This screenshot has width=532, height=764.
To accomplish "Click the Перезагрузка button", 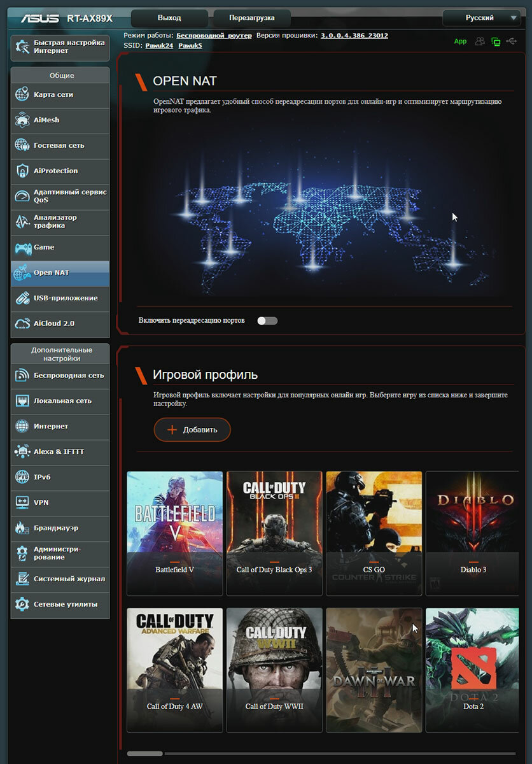I will coord(251,18).
